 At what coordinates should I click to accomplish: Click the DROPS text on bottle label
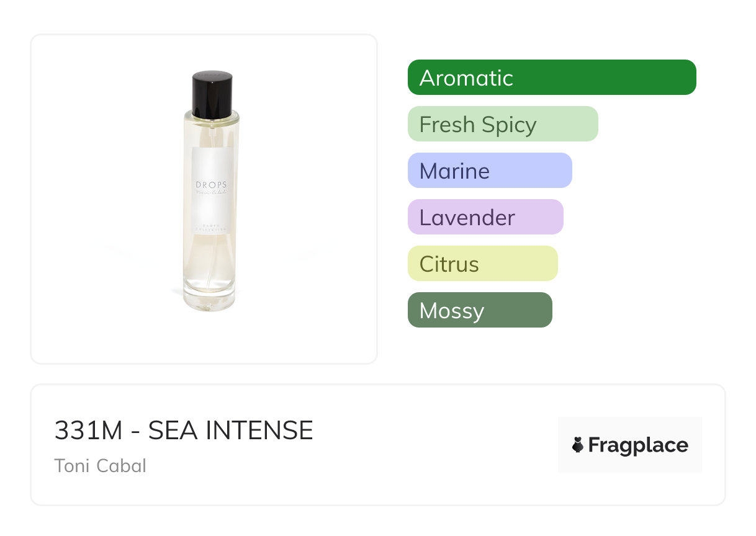tap(211, 185)
